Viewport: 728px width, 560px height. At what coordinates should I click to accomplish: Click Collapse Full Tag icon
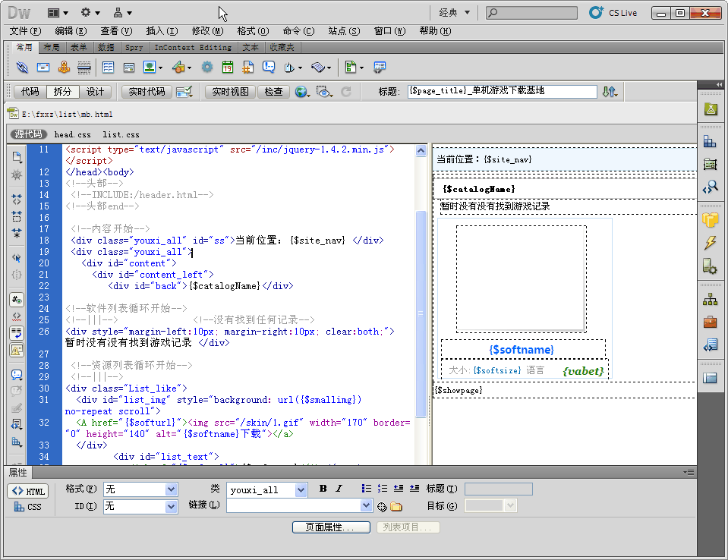pos(17,199)
